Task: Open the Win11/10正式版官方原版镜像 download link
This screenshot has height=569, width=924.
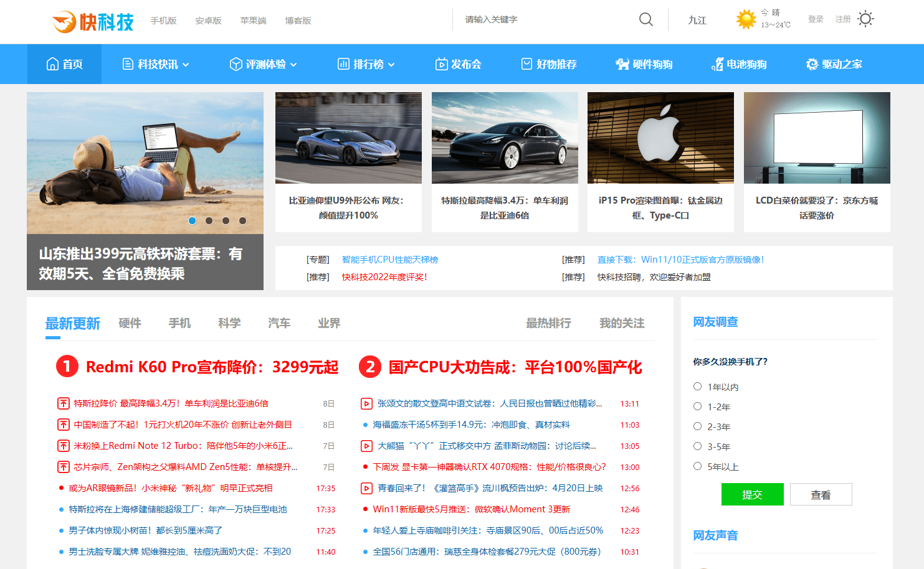Action: pyautogui.click(x=681, y=260)
